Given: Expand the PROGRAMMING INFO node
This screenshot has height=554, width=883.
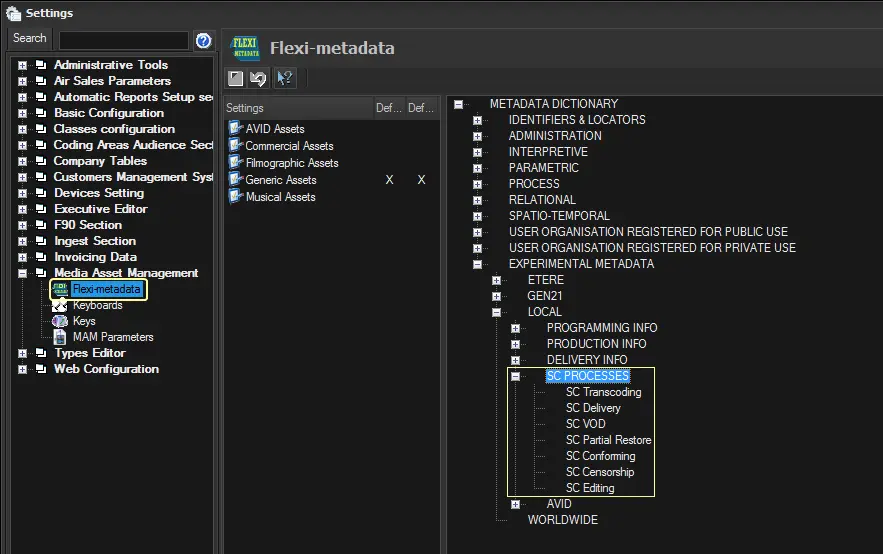Looking at the screenshot, I should coord(516,328).
